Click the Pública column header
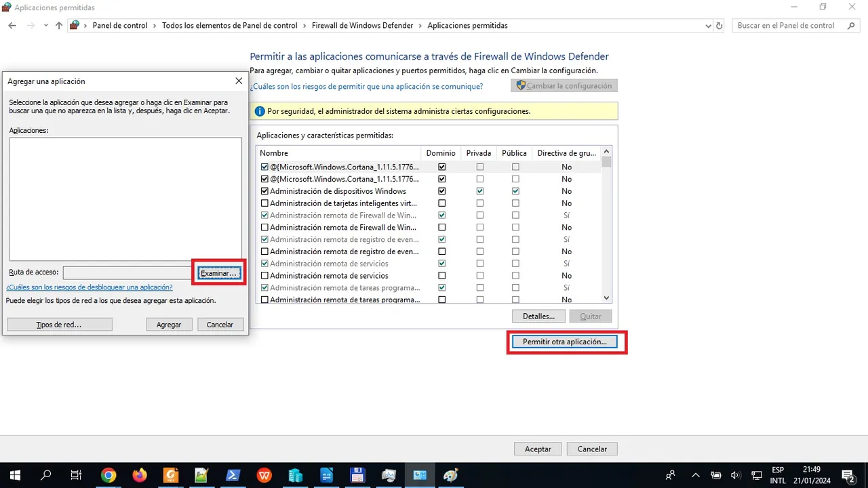The height and width of the screenshot is (488, 868). [514, 153]
